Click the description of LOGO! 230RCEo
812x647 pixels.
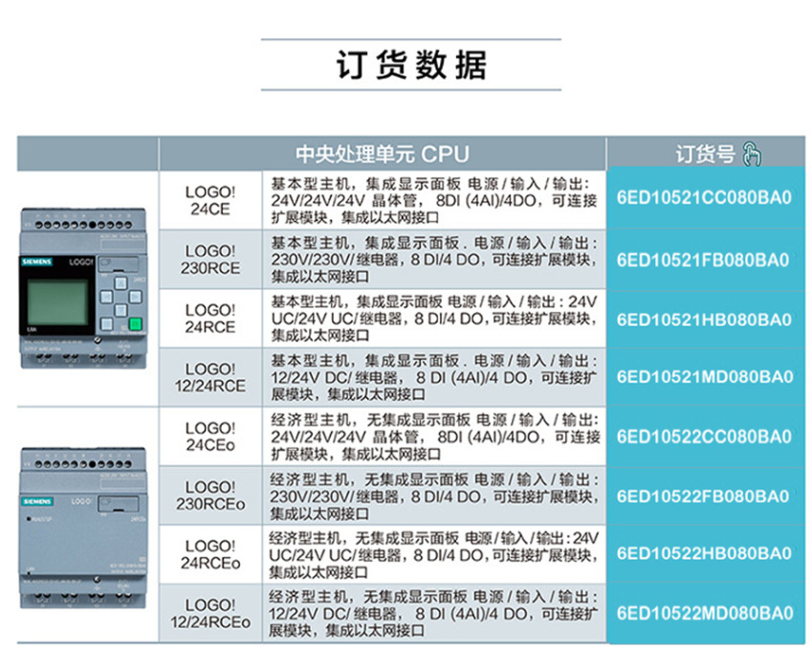pyautogui.click(x=434, y=496)
